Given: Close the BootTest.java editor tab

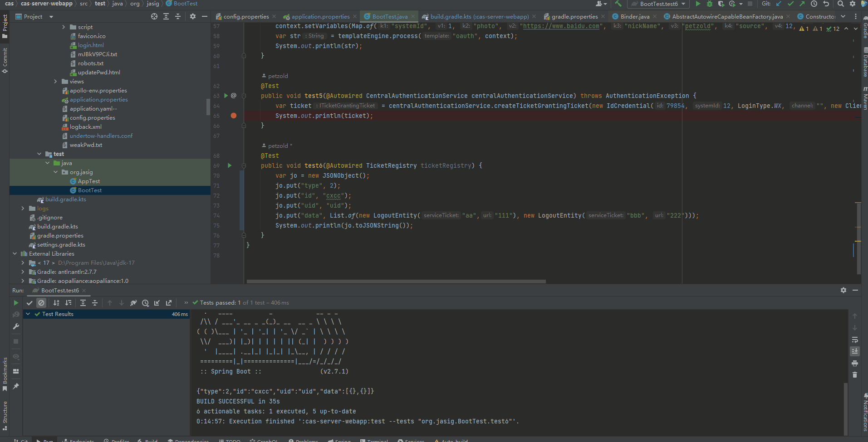Looking at the screenshot, I should (x=413, y=17).
